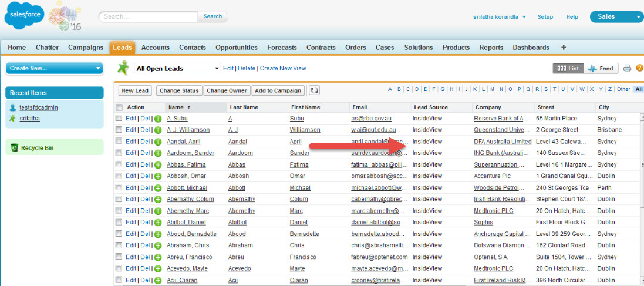Expand the Create New... dropdown
The image size is (644, 286).
[54, 68]
